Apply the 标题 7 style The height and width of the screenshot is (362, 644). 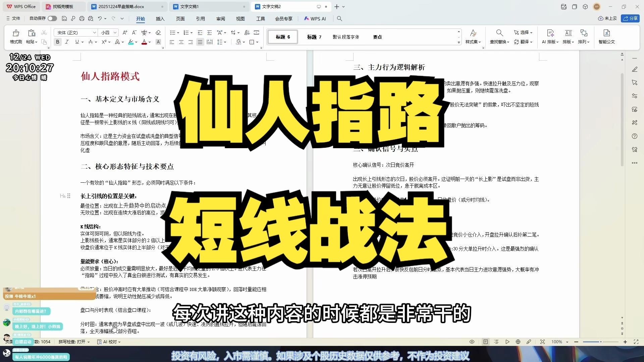tap(314, 37)
